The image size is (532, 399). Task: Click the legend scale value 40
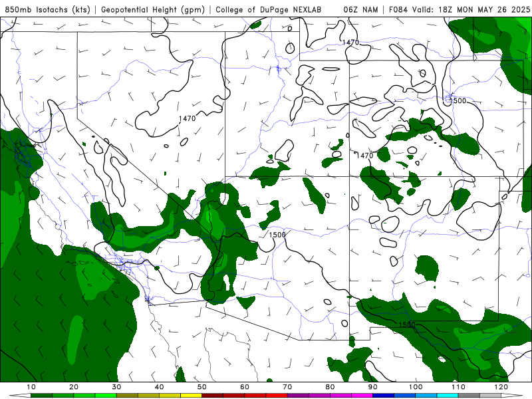159,387
